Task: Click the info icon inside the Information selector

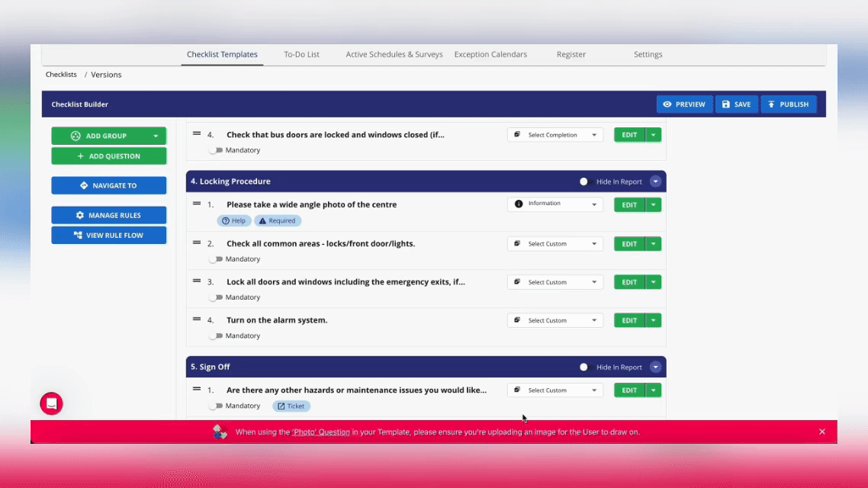Action: coord(519,204)
